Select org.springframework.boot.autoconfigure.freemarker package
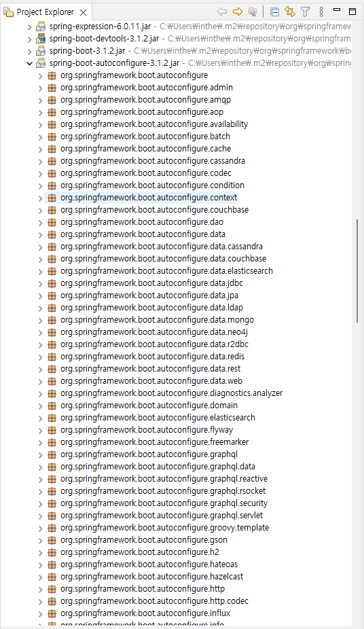Image resolution: width=364 pixels, height=629 pixels. coord(154,442)
